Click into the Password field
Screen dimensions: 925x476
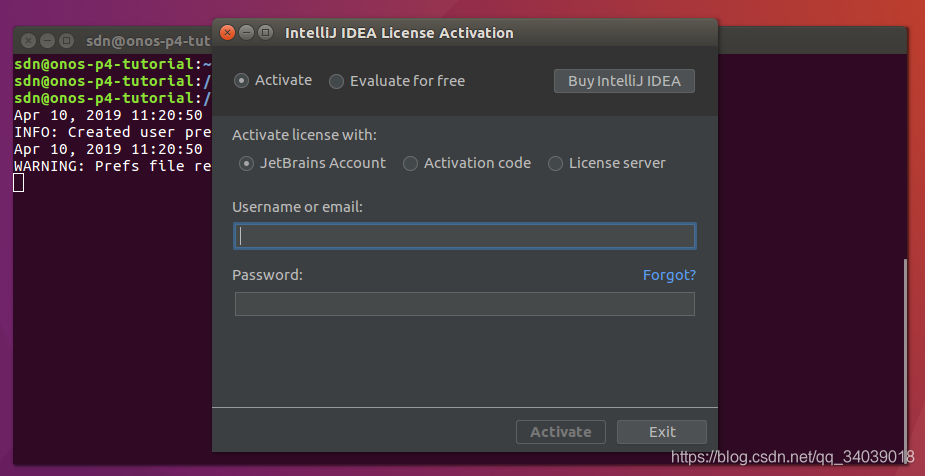pyautogui.click(x=465, y=304)
